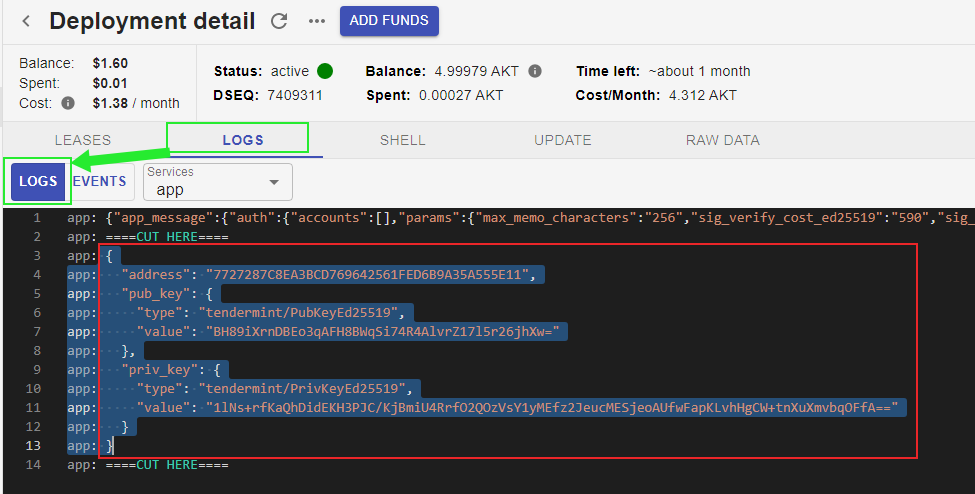Click line number 1 in the log gutter
The height and width of the screenshot is (494, 975).
coord(36,217)
